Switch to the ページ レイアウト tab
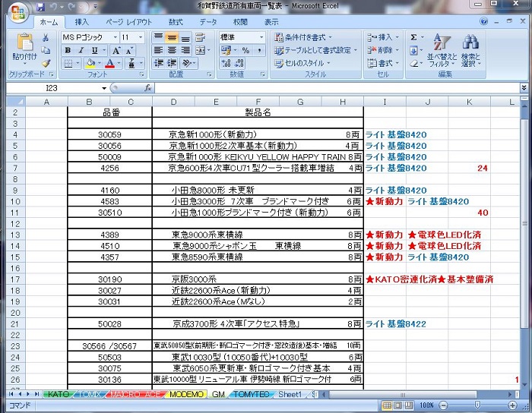The image size is (532, 413). pos(128,22)
